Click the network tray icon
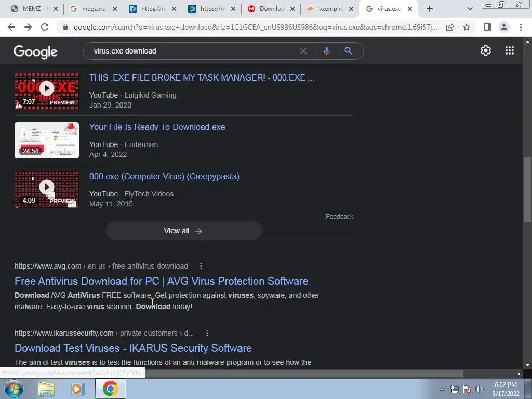The image size is (532, 399). click(454, 389)
